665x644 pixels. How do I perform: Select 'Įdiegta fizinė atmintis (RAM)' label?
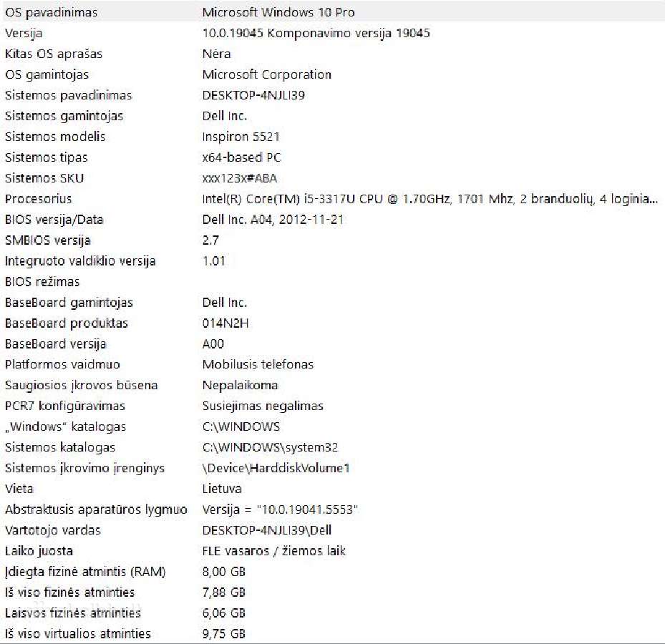[x=84, y=572]
